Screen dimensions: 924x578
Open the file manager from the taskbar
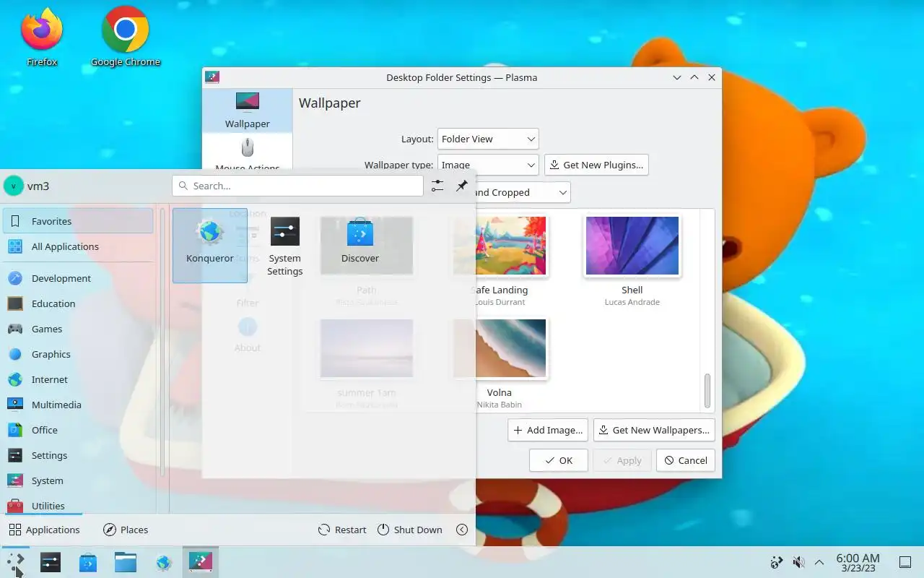[x=126, y=562]
